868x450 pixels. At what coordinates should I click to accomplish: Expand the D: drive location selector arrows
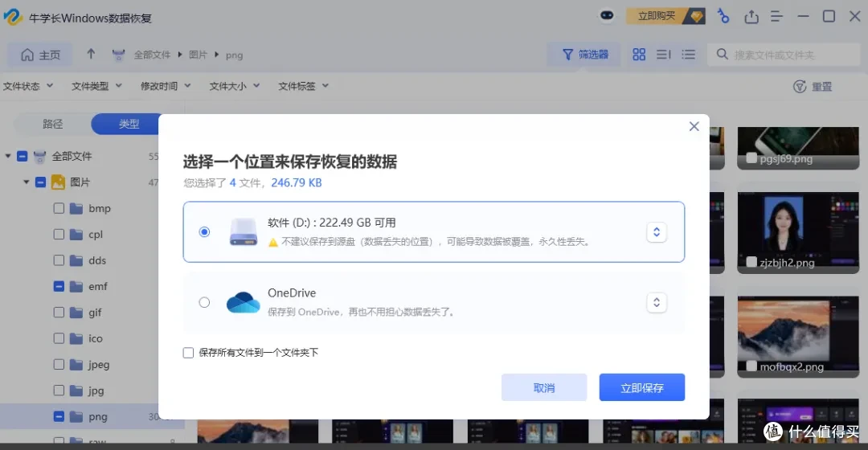click(x=657, y=232)
